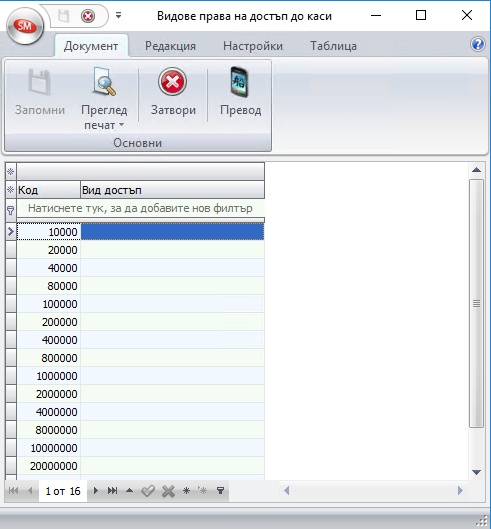This screenshot has height=529, width=491.
Task: Click the quick access red close icon
Action: (x=88, y=16)
